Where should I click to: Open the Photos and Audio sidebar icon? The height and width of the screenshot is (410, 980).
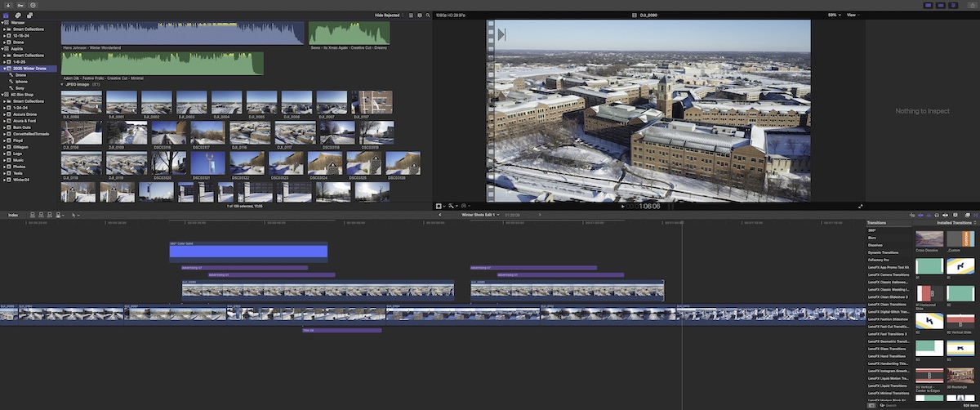click(x=18, y=16)
